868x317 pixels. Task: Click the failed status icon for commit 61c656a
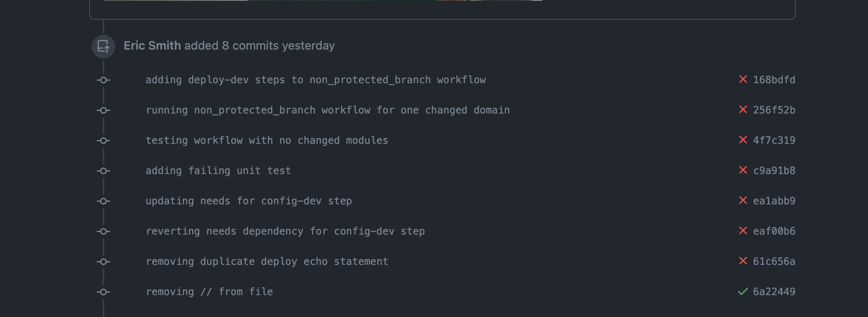pyautogui.click(x=744, y=261)
